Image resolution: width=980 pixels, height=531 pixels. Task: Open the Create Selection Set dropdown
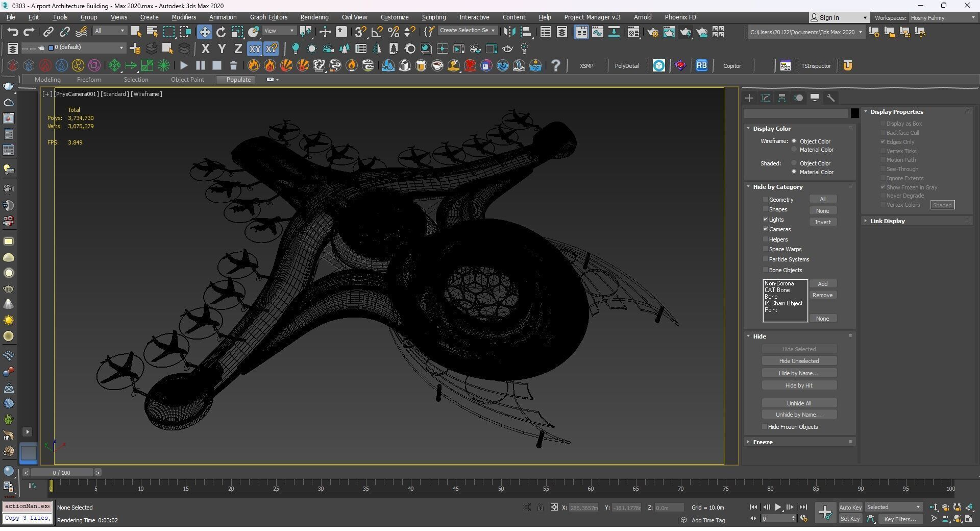[467, 31]
